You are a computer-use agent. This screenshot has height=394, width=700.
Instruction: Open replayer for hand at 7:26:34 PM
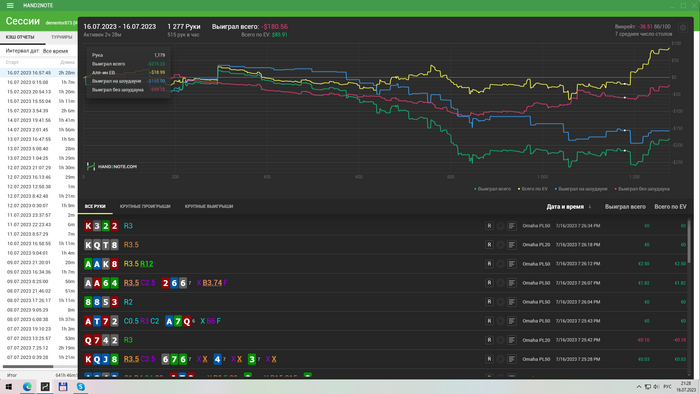click(489, 226)
